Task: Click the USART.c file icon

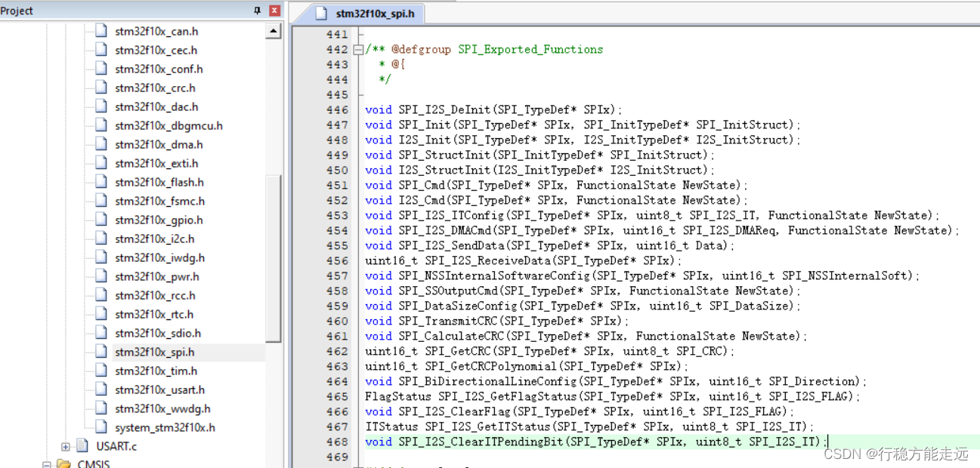Action: pos(82,446)
